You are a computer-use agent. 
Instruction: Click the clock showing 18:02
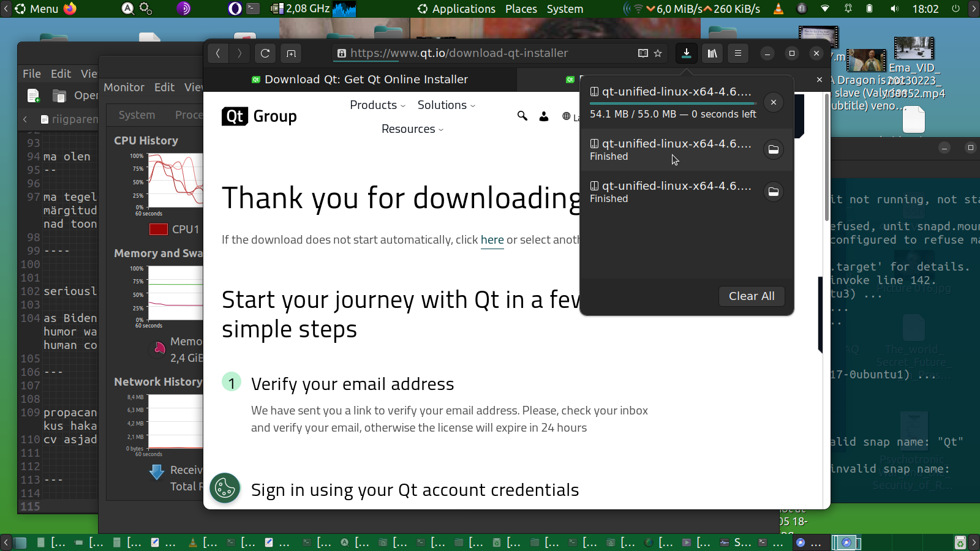pos(925,9)
